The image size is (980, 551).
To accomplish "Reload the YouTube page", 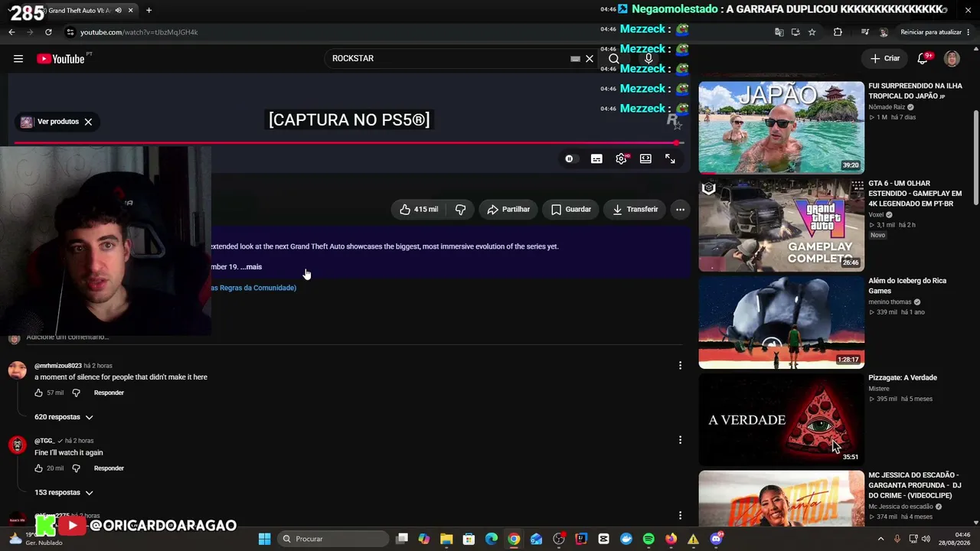I will click(x=48, y=32).
